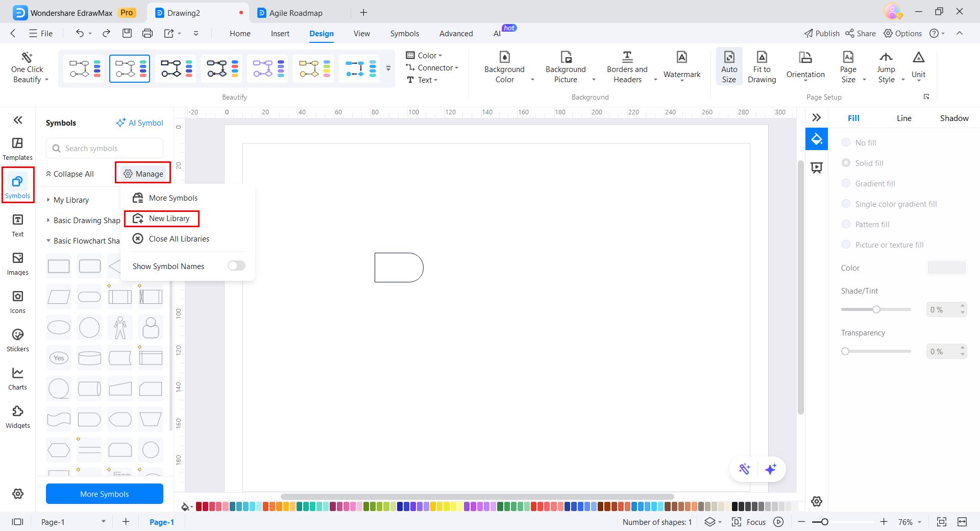Click the AI sparkle floating button
980x531 pixels.
point(771,469)
